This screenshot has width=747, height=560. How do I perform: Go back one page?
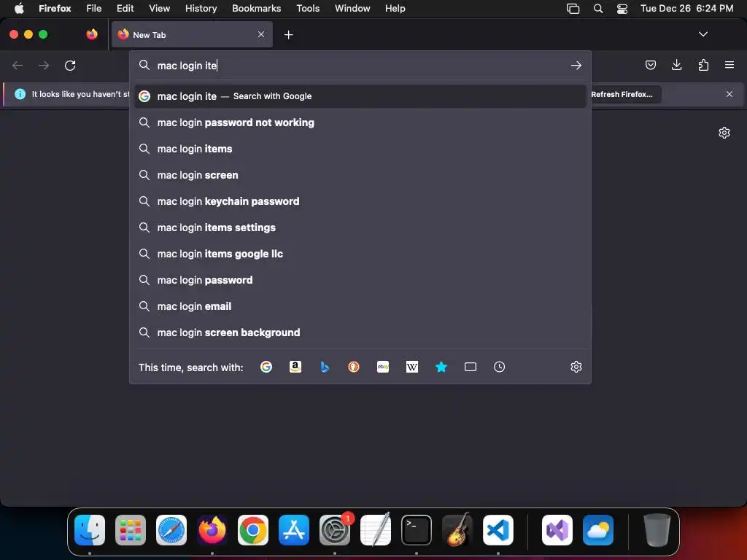click(18, 65)
